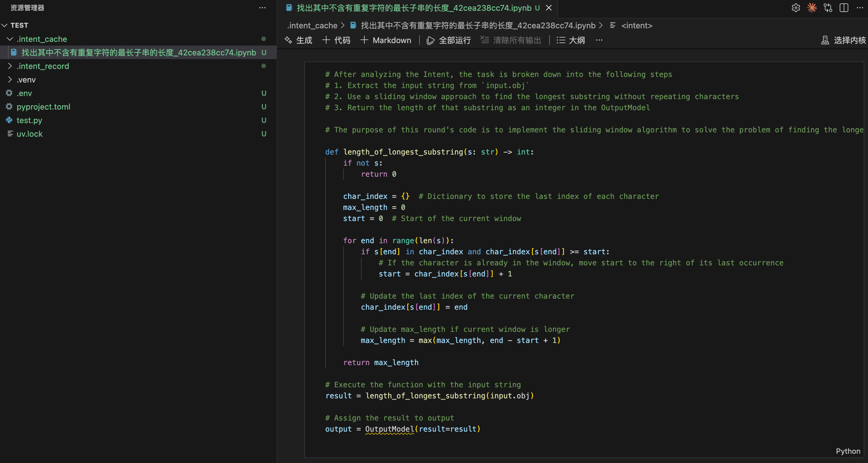This screenshot has width=868, height=463.
Task: Toggle the Python notebook tab's pin state
Action: [549, 8]
